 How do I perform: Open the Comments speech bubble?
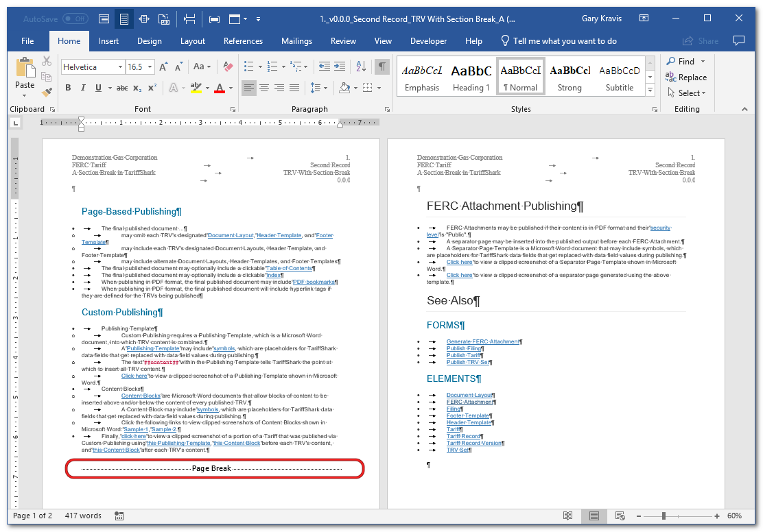(x=739, y=41)
